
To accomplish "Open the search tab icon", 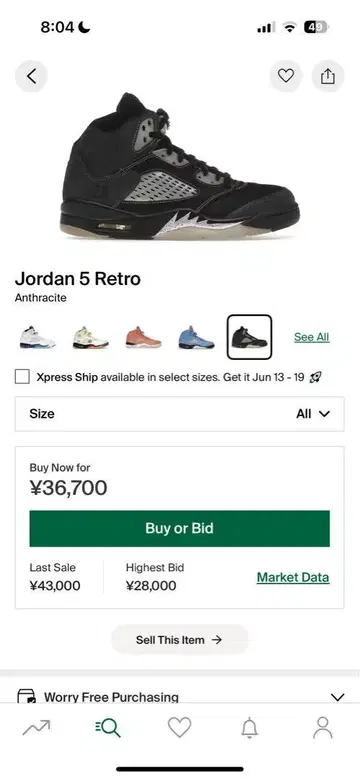I will coord(108,728).
